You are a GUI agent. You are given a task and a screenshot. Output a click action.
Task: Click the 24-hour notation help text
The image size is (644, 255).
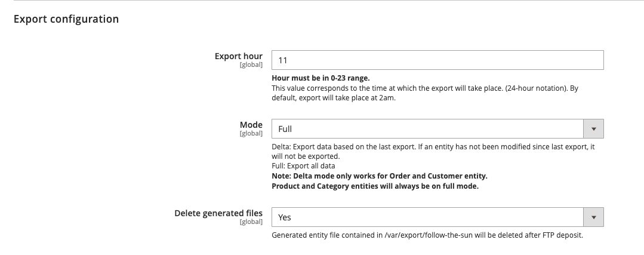(424, 88)
